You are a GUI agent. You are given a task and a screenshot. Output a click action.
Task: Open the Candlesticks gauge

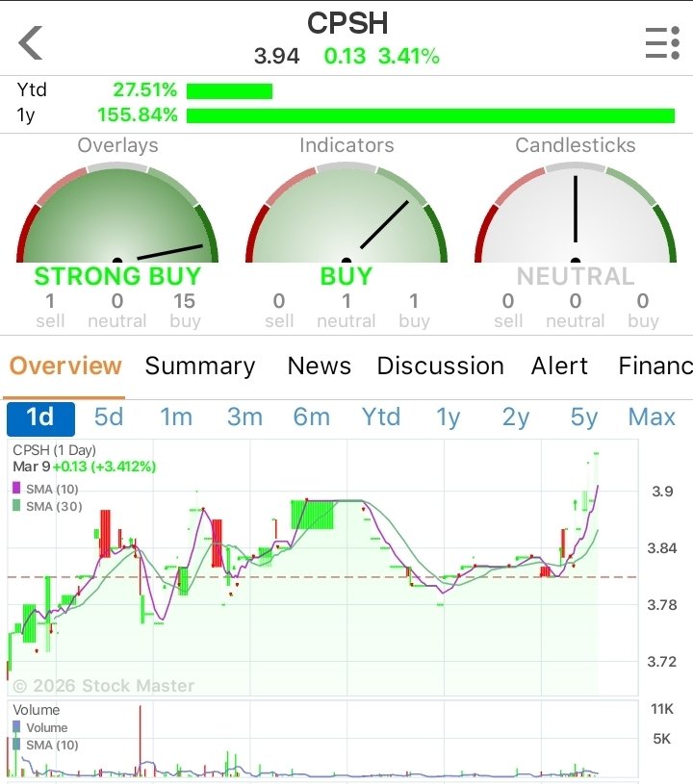(x=576, y=213)
